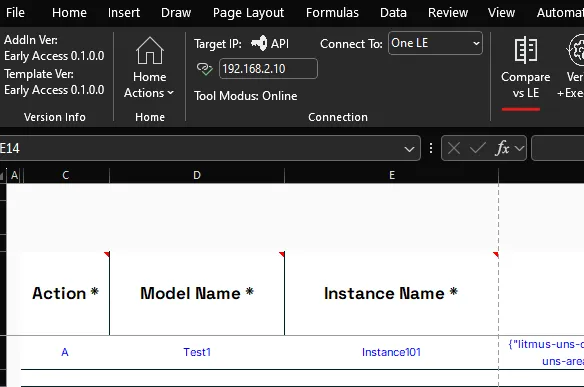This screenshot has width=584, height=387.
Task: Open the Formulas tab
Action: 332,13
